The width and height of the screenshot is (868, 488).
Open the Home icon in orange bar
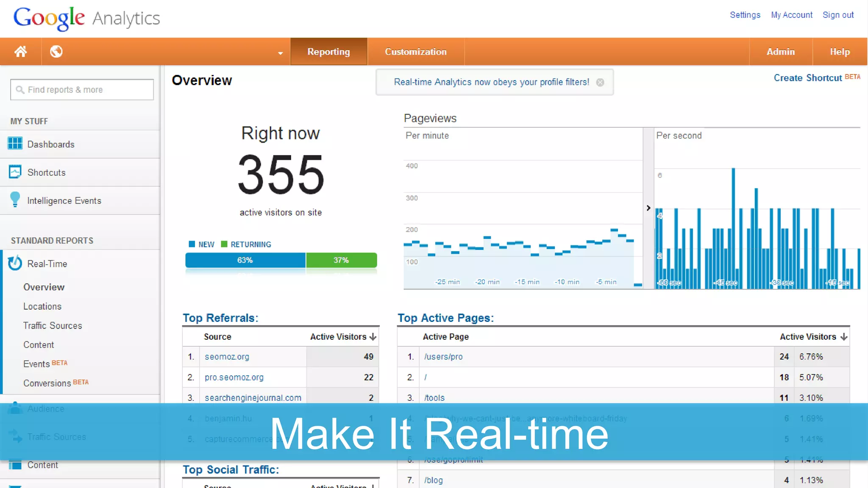coord(21,52)
